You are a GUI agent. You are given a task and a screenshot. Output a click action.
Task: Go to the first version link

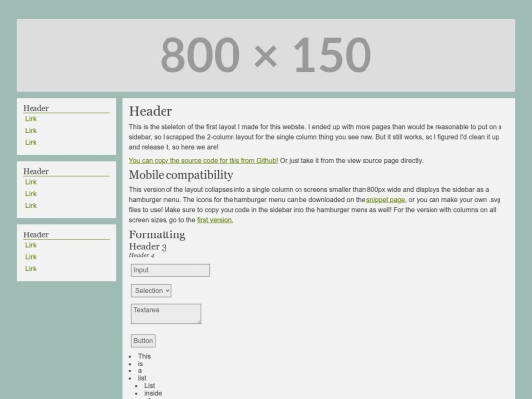[x=215, y=220]
